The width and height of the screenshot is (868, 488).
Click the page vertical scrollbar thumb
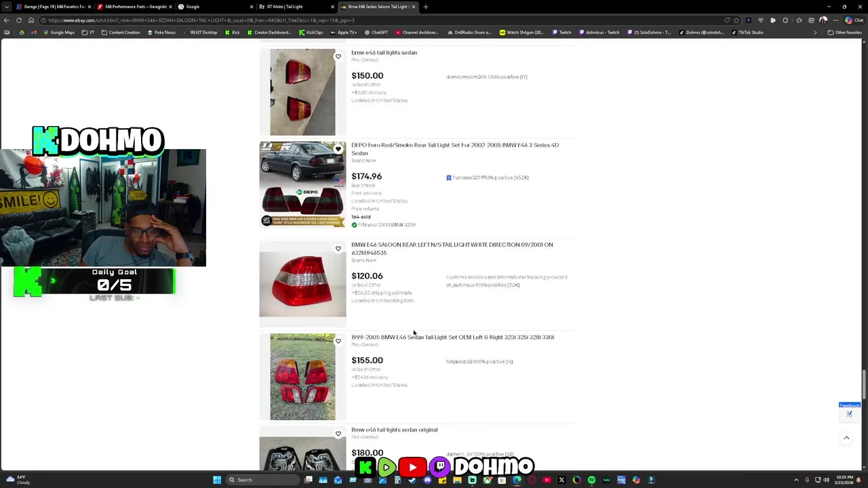tap(864, 385)
